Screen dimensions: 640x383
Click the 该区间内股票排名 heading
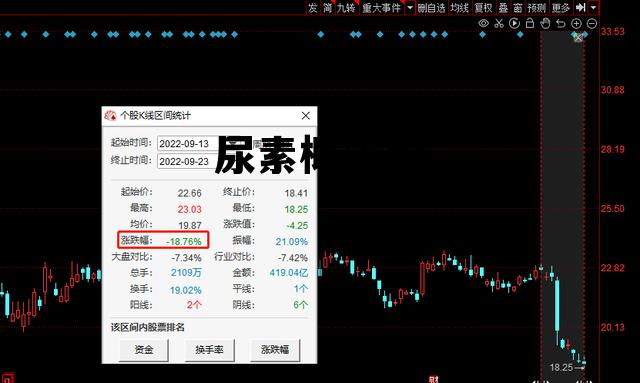point(148,327)
